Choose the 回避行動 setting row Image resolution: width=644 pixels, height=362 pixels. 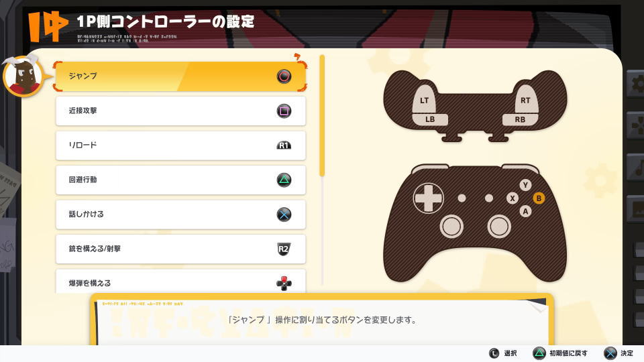tap(180, 180)
